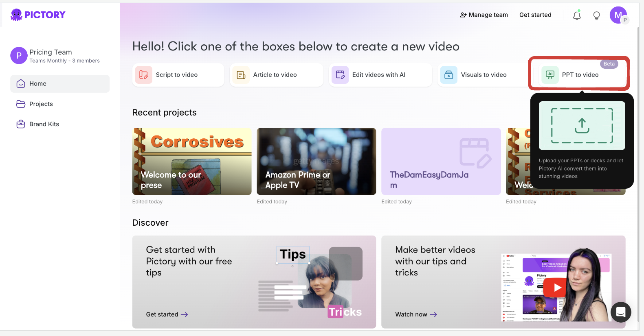Start PPT to video

point(582,75)
